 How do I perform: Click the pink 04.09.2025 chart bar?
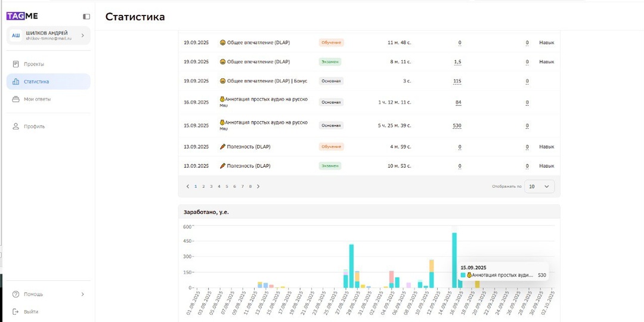coord(391,277)
